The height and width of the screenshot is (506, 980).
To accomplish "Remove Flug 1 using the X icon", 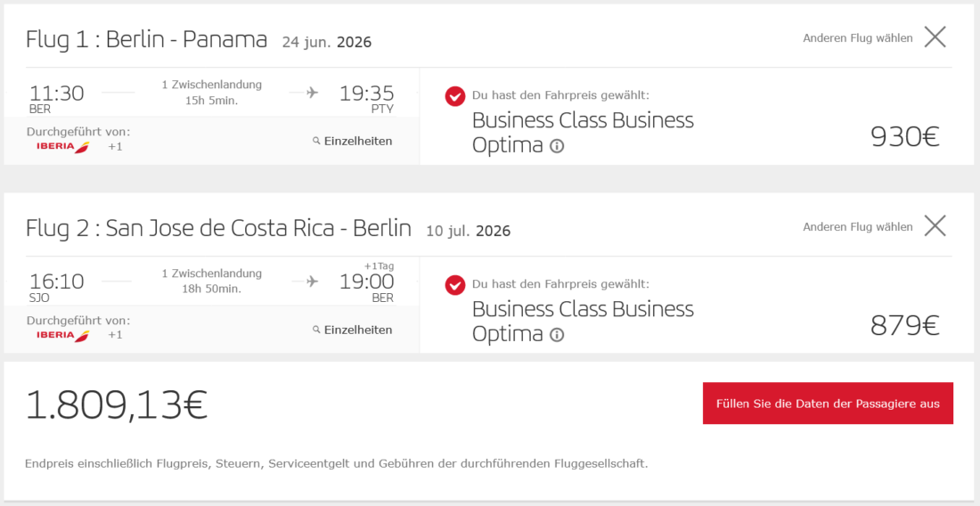I will (935, 37).
